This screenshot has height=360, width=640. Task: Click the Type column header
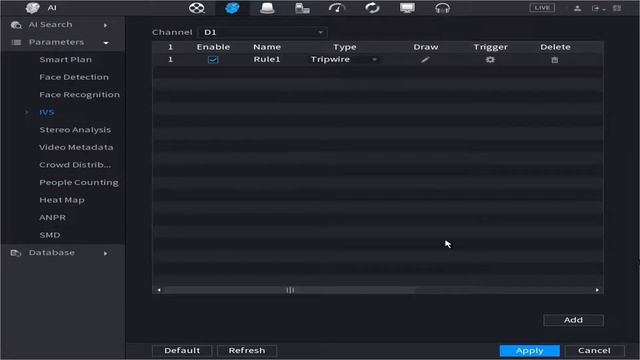344,47
